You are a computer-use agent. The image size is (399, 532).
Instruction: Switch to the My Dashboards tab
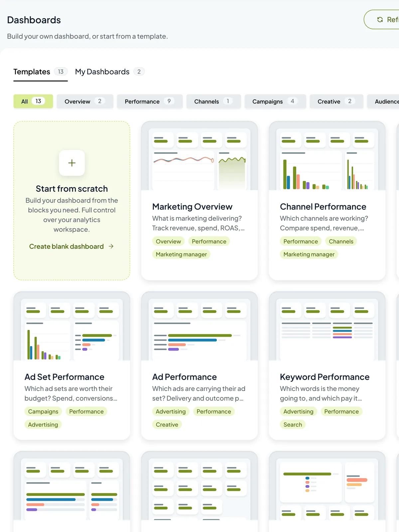pos(110,72)
